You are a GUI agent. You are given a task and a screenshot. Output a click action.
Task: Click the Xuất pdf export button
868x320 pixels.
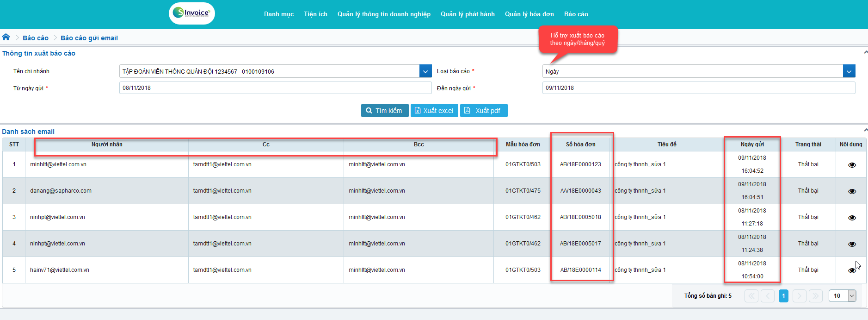pyautogui.click(x=483, y=111)
